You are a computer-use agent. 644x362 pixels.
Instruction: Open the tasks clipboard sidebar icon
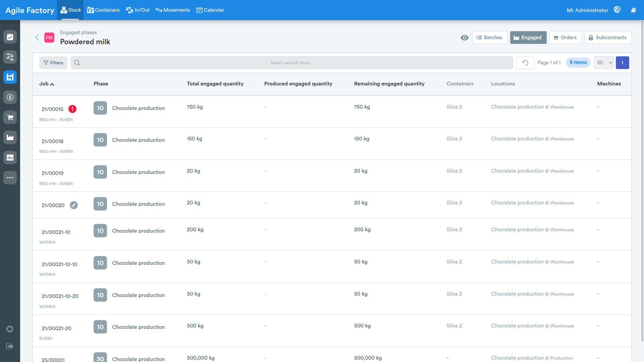[10, 37]
